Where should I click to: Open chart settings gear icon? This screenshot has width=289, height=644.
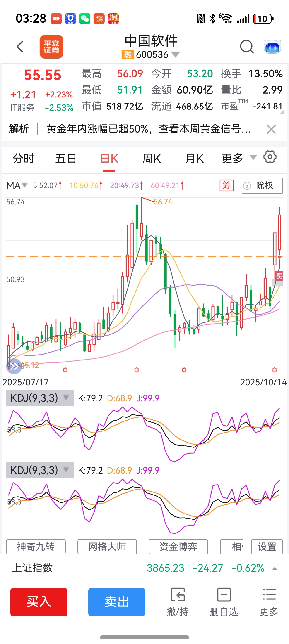pyautogui.click(x=270, y=157)
